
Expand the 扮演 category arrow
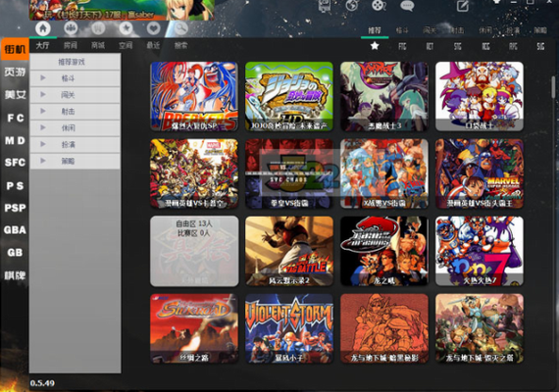click(x=43, y=144)
